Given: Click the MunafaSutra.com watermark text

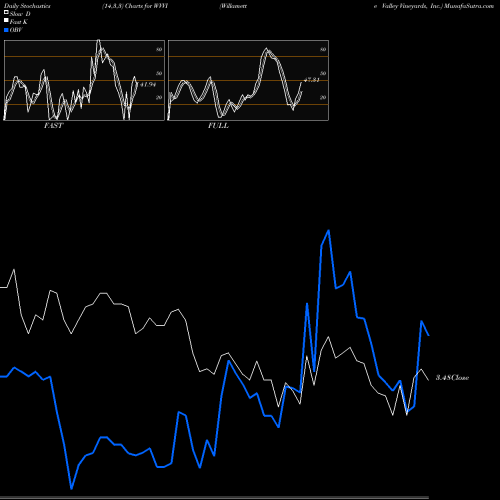Looking at the screenshot, I should coord(469,6).
